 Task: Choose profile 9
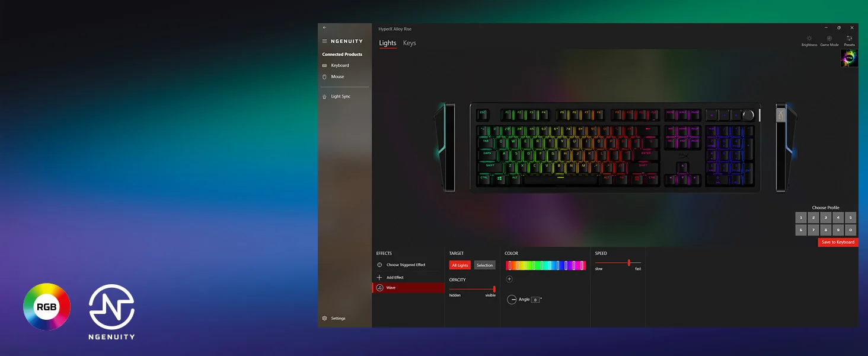coord(838,230)
